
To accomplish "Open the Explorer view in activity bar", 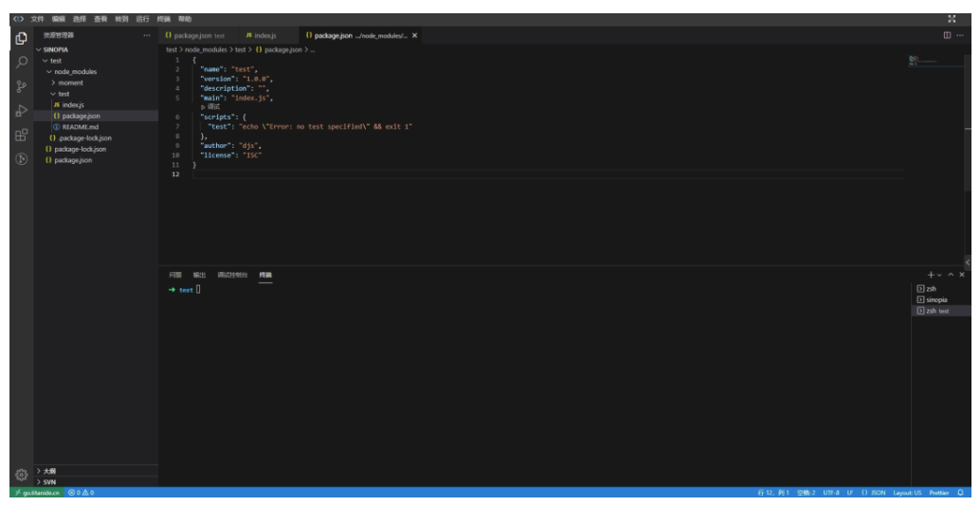I will [x=21, y=38].
